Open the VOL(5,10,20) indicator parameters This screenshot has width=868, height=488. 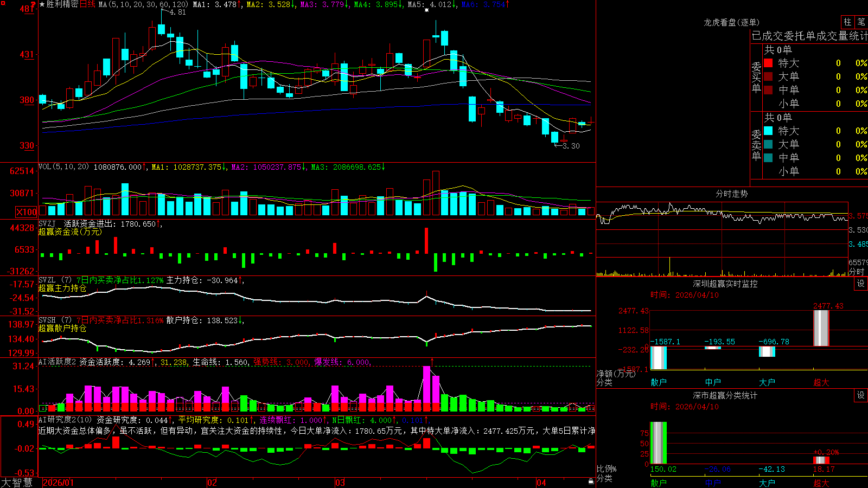64,167
